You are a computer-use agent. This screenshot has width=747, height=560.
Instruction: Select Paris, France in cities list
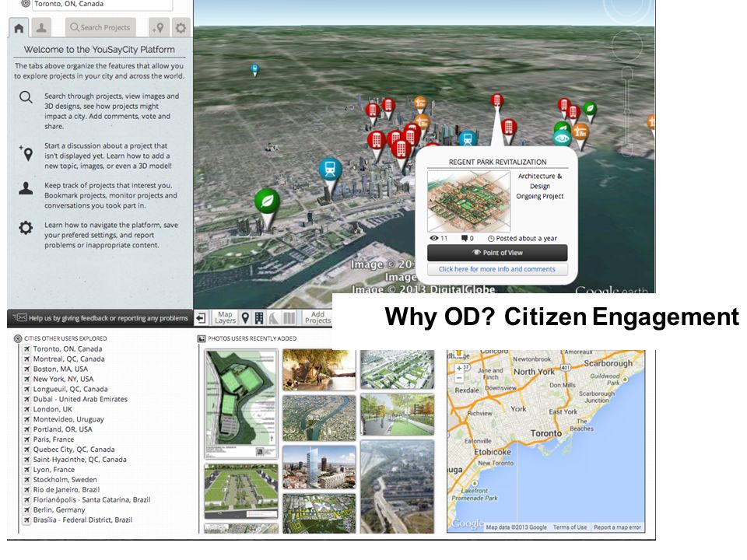tap(54, 439)
